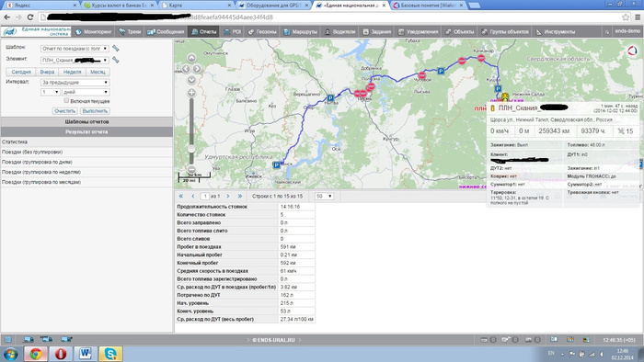This screenshot has height=362, width=644.
Task: Click the map zoom slider handle
Action: pyautogui.click(x=191, y=149)
